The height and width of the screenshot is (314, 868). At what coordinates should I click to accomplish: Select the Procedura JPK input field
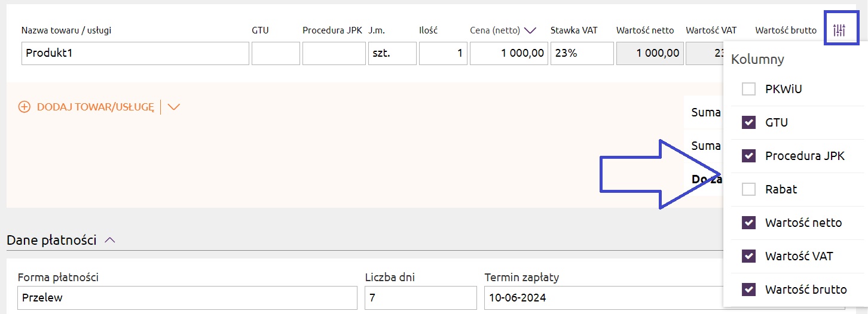[334, 53]
